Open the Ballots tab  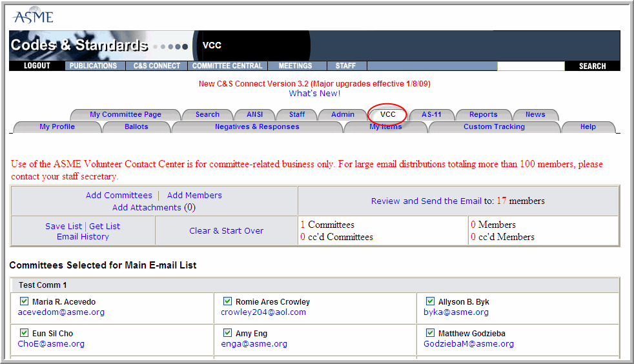pos(136,127)
